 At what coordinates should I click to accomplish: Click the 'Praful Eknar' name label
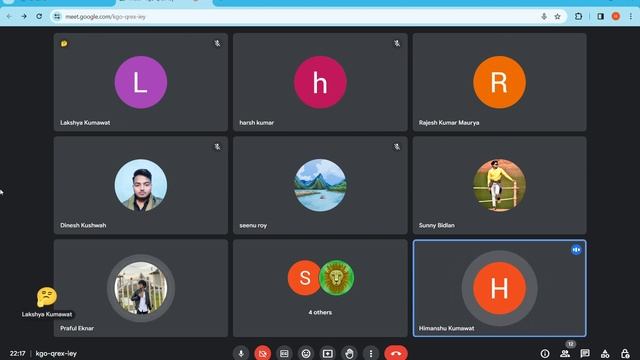pos(77,328)
